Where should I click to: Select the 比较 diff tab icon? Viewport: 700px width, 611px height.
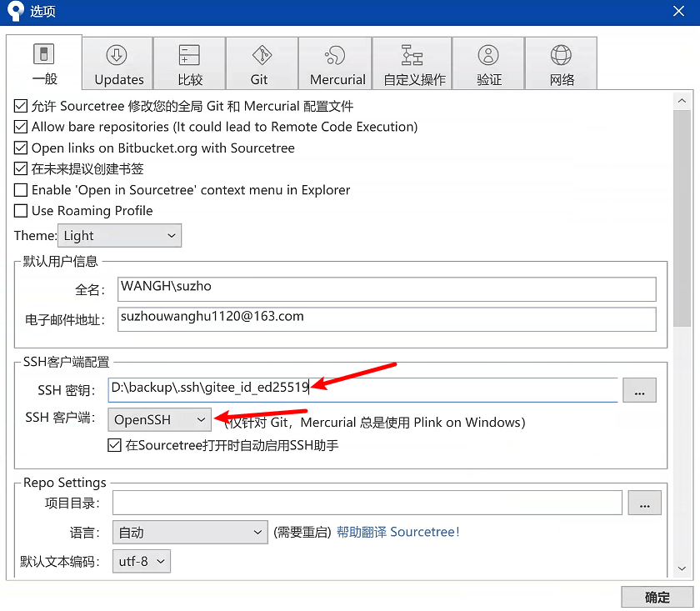pos(189,55)
